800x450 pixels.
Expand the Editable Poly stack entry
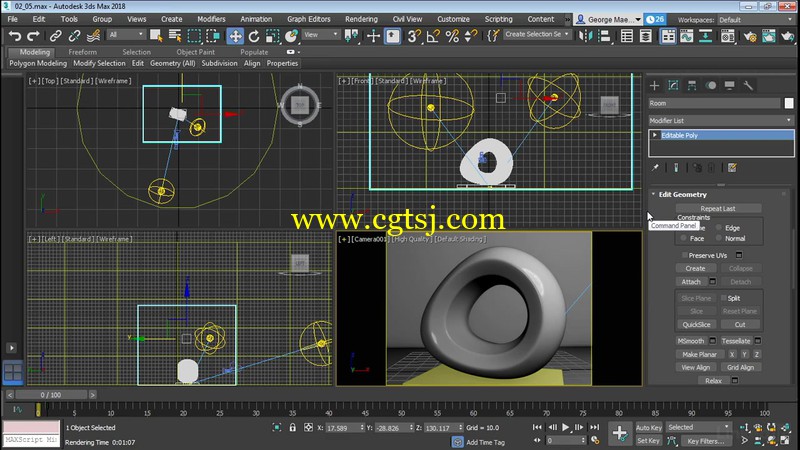[x=655, y=135]
